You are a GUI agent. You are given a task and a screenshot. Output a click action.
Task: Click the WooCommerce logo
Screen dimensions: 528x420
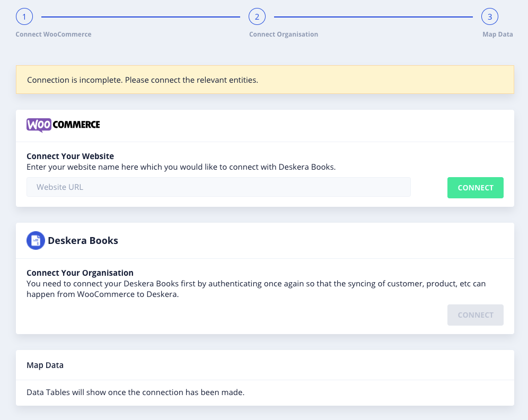pos(63,125)
